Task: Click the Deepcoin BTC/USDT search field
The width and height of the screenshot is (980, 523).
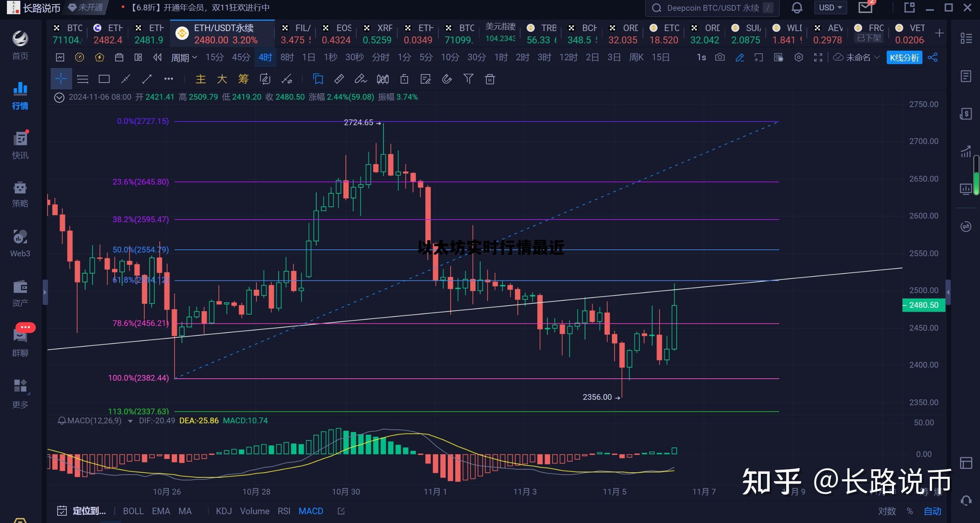Action: pos(712,8)
